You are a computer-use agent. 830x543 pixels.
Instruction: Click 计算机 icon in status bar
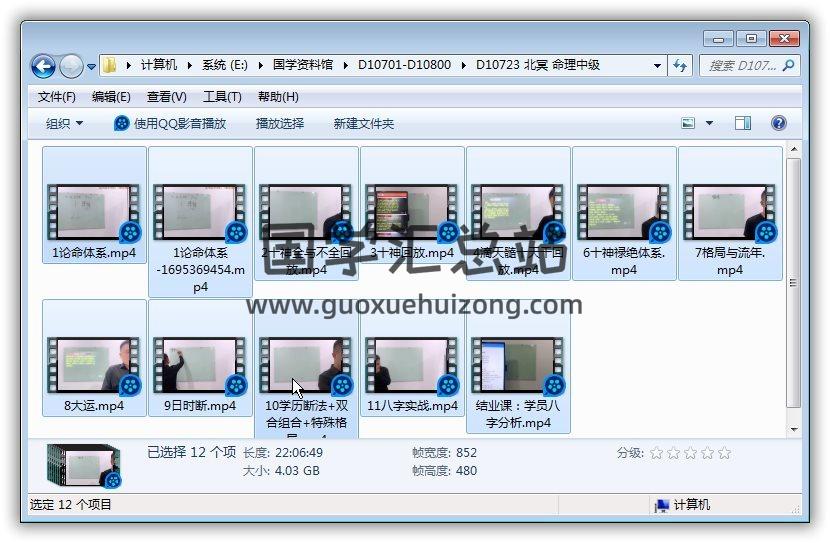[661, 505]
